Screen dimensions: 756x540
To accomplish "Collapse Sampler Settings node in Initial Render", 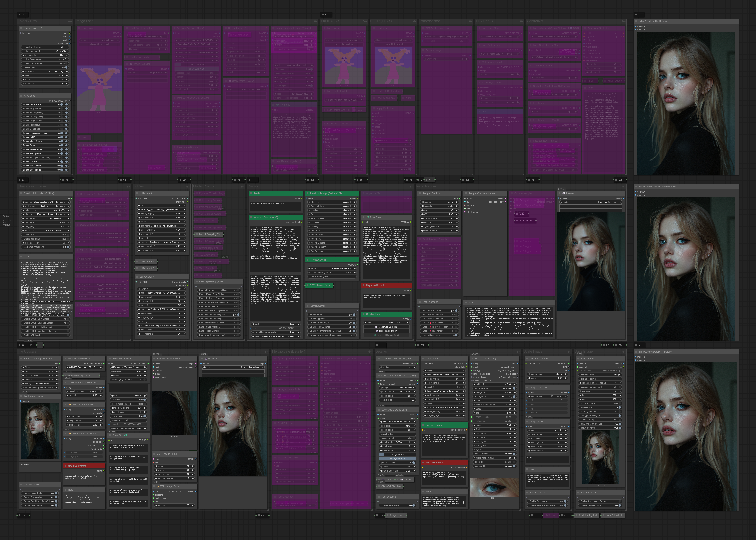I will [x=420, y=194].
